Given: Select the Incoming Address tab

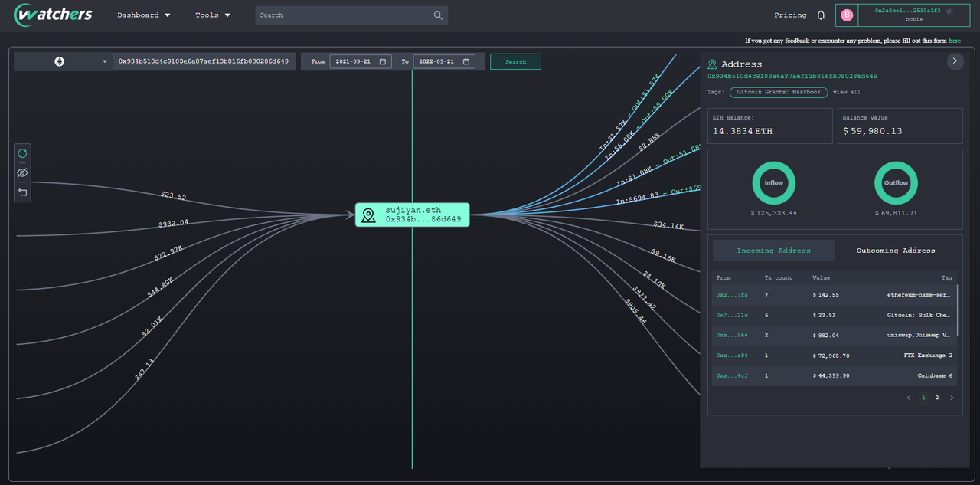Looking at the screenshot, I should (773, 251).
